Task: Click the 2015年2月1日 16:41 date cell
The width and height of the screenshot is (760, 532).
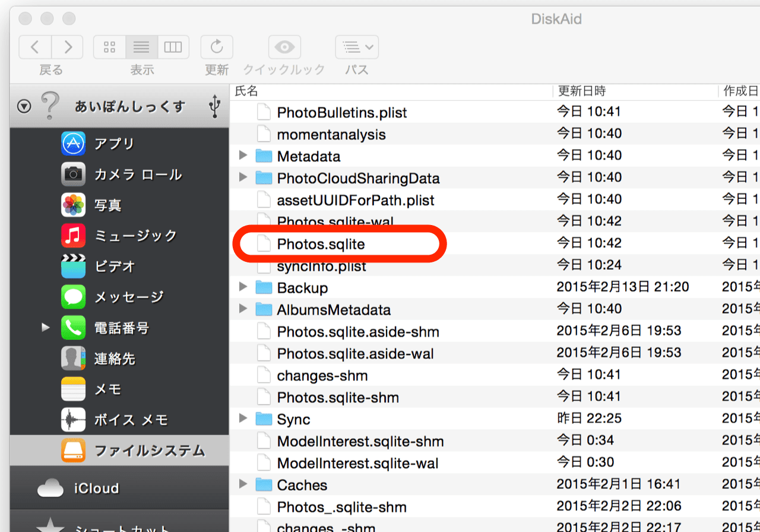Action: (619, 484)
